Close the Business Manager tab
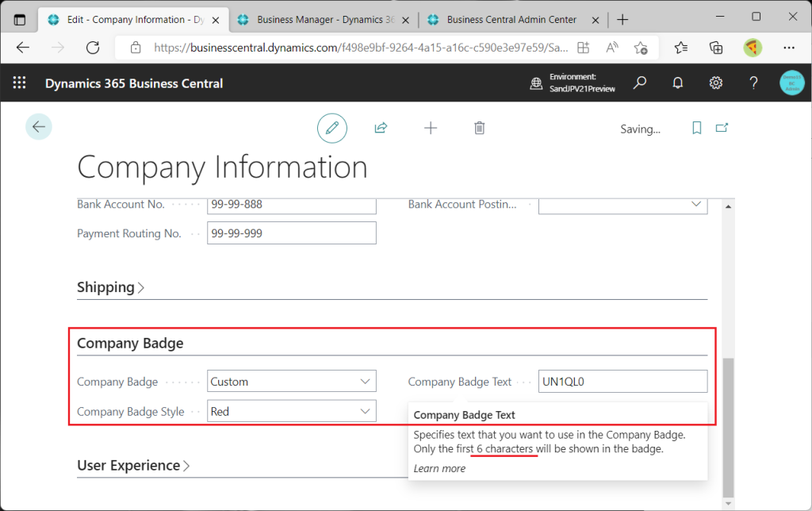 (405, 20)
